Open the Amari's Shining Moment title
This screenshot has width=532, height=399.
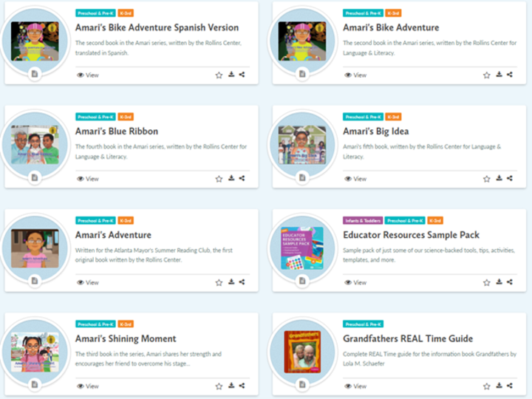tap(126, 338)
